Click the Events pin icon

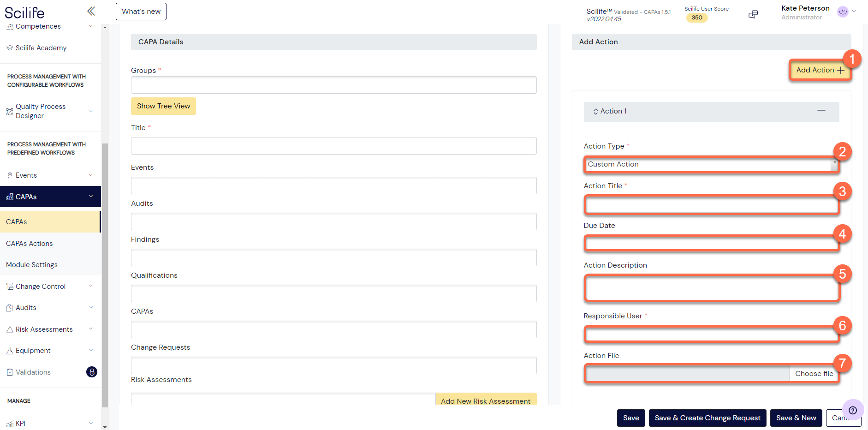(x=10, y=175)
